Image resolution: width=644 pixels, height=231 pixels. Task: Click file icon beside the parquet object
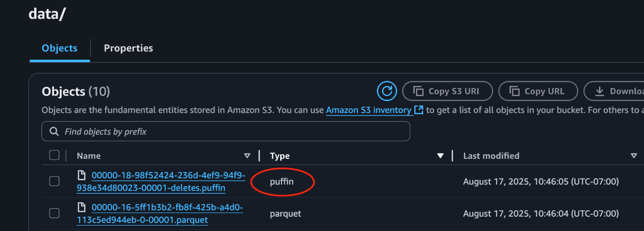(82, 207)
